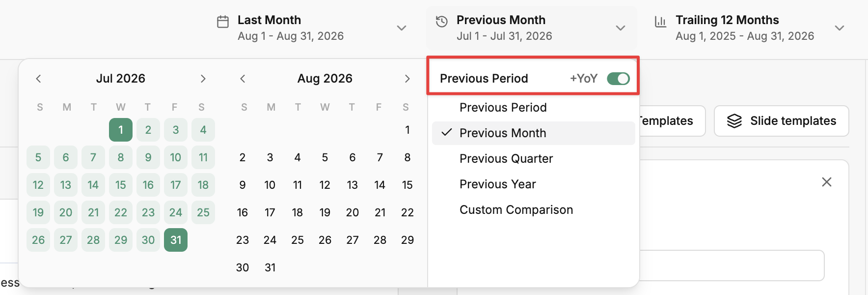Select August 20 in the calendar
The image size is (868, 295).
pos(353,212)
